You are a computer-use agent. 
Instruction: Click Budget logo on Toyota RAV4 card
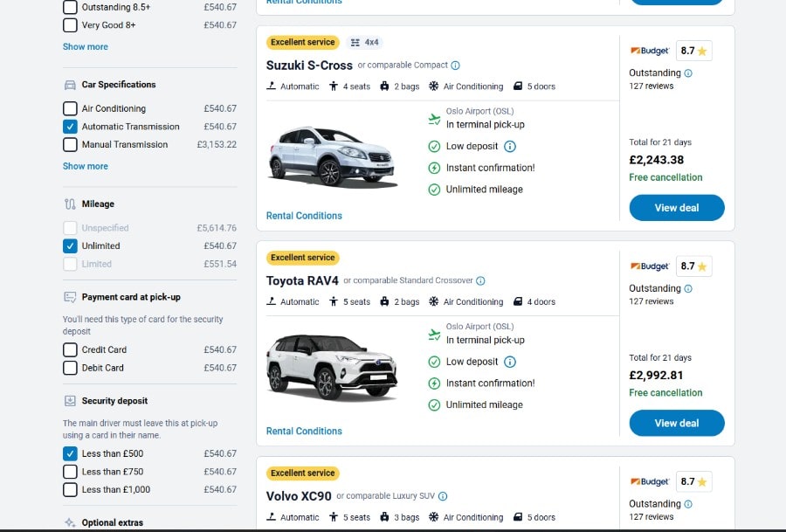point(650,266)
